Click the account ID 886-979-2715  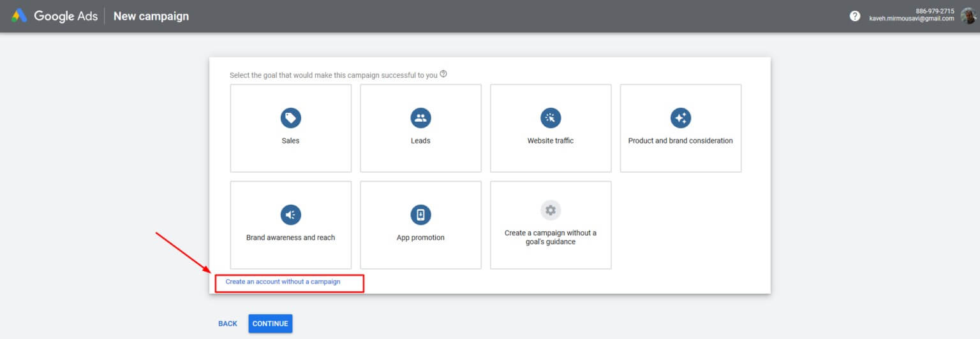tap(935, 11)
